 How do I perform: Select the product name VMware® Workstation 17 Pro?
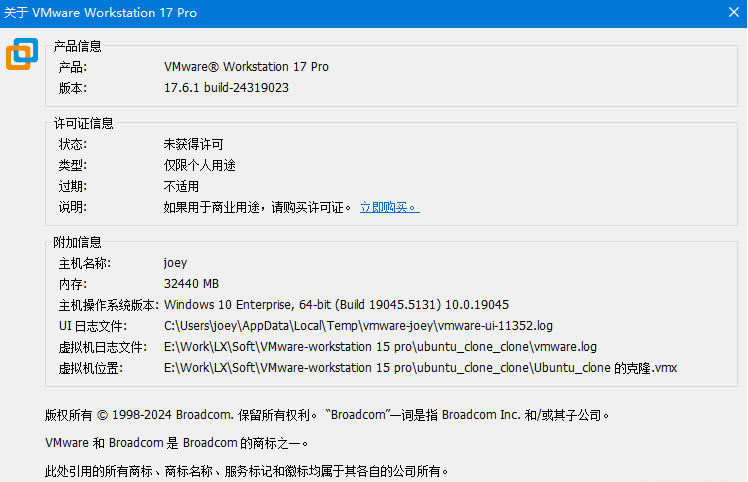[x=246, y=67]
